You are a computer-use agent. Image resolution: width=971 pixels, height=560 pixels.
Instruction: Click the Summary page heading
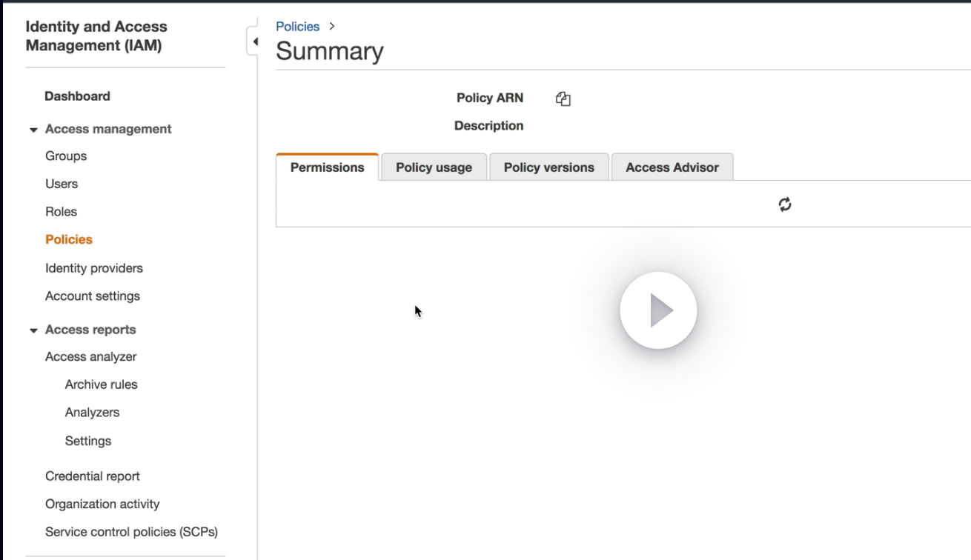point(330,51)
